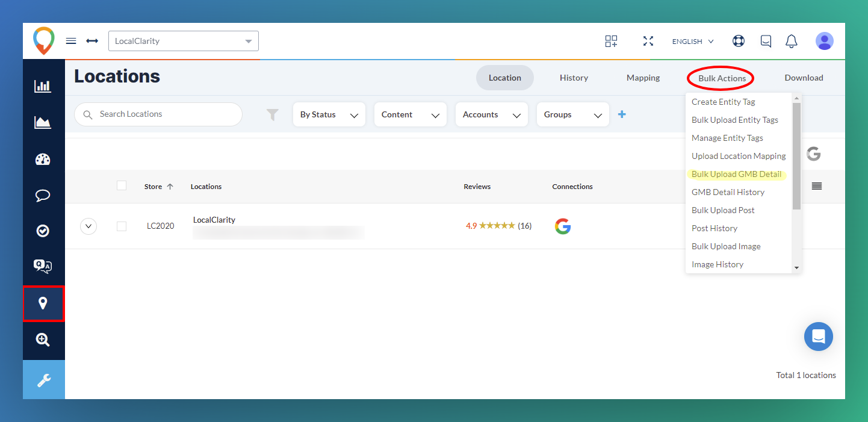Open the wrench settings sidebar icon
This screenshot has height=422, width=868.
coord(44,380)
